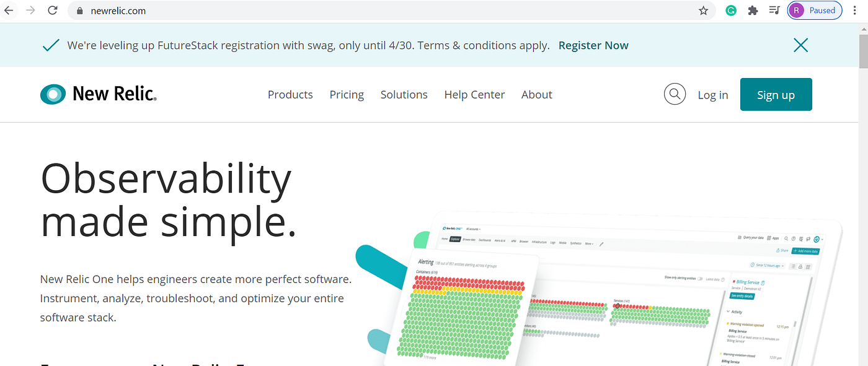Image resolution: width=868 pixels, height=366 pixels.
Task: Click the checkmark icon in the FutureStack banner
Action: [x=51, y=45]
